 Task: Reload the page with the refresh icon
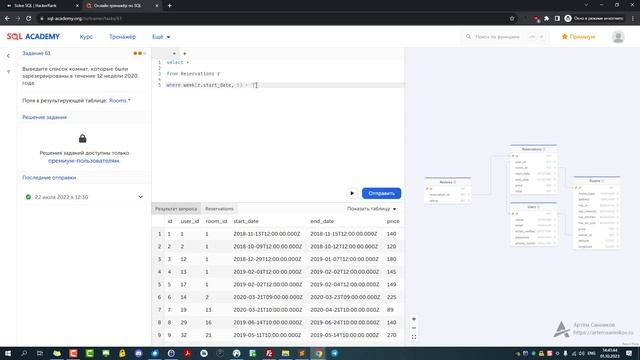point(29,18)
